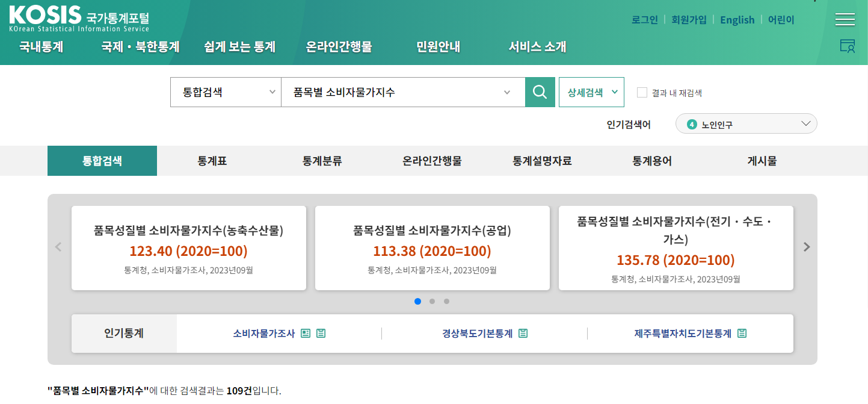This screenshot has height=404, width=868.
Task: Open the hamburger full menu
Action: (845, 19)
